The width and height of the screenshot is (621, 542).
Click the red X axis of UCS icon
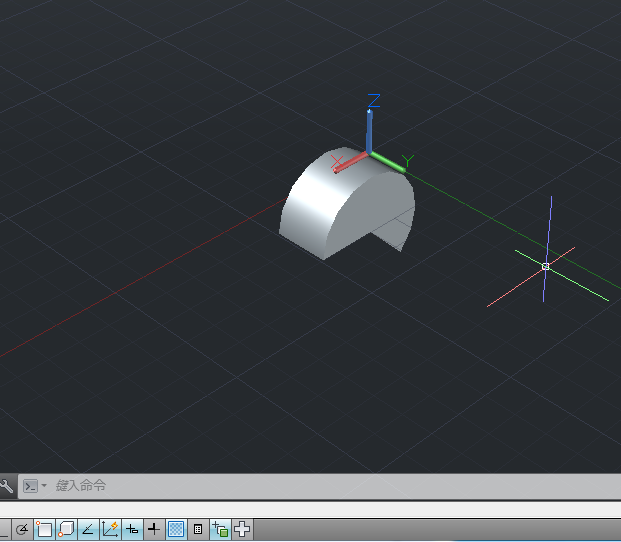(x=350, y=163)
